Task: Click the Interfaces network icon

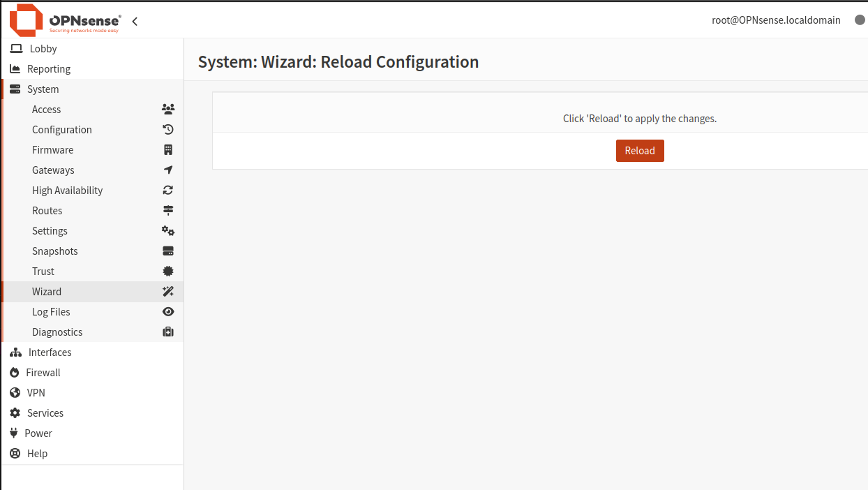Action: pyautogui.click(x=16, y=352)
